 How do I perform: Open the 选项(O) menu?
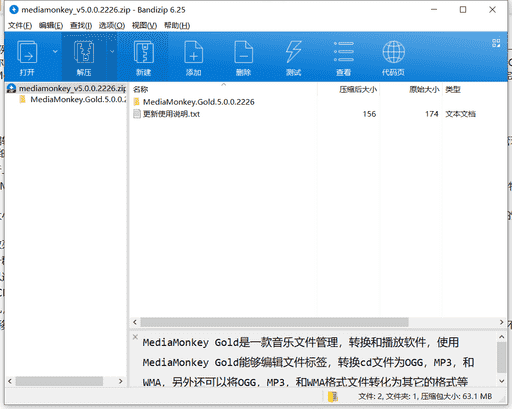click(112, 25)
